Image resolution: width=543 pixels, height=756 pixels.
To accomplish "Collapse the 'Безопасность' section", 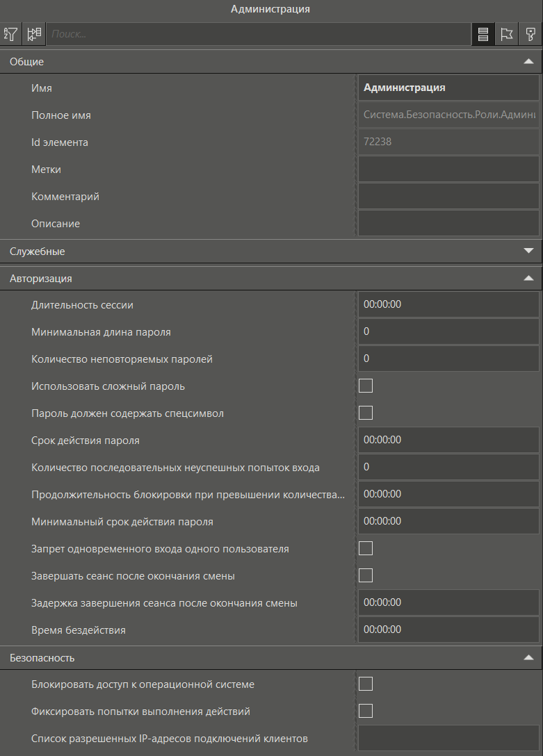I will [528, 657].
